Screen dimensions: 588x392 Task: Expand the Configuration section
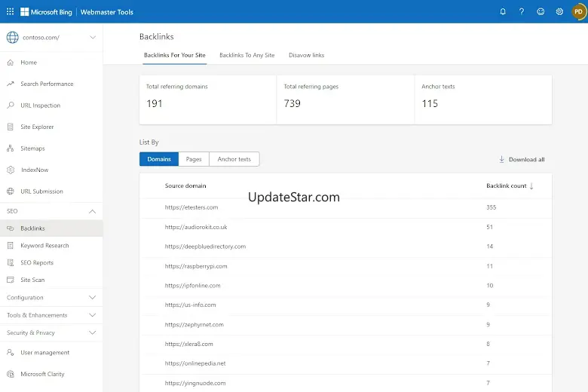[51, 298]
